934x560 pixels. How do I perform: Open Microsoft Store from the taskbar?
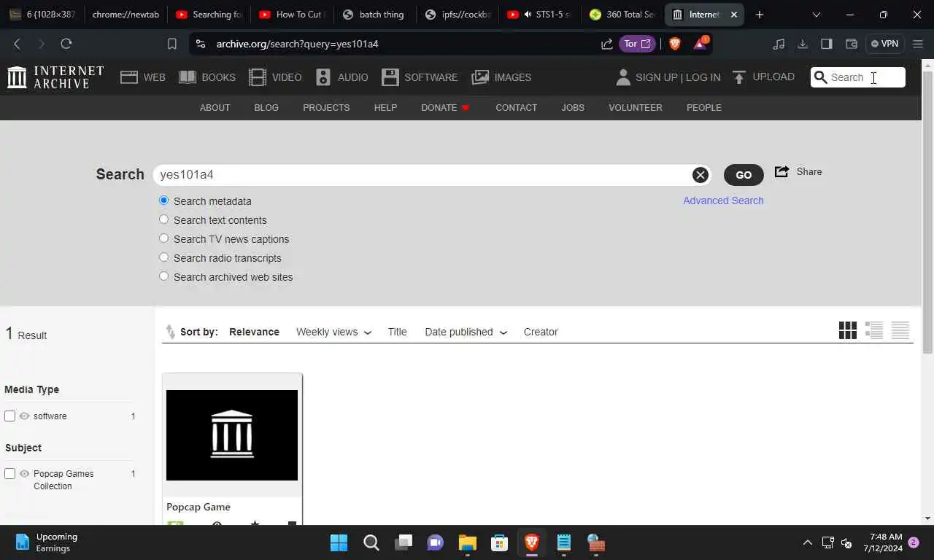499,542
